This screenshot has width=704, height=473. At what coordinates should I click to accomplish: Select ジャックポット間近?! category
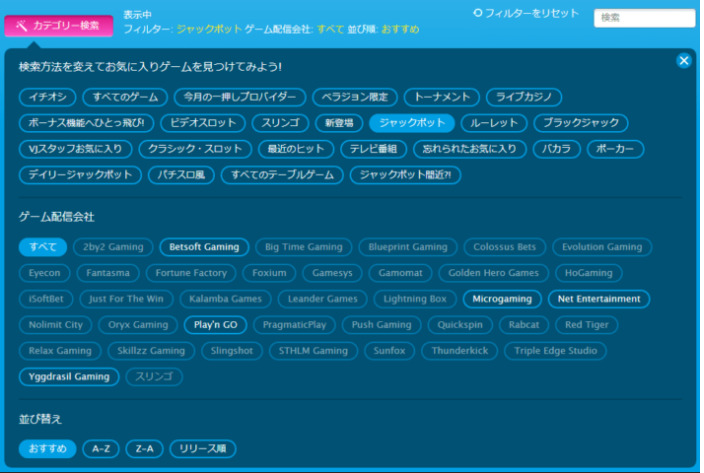[405, 175]
